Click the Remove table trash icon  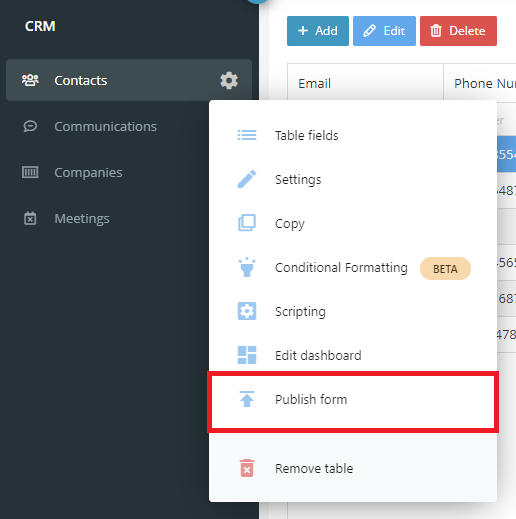247,468
